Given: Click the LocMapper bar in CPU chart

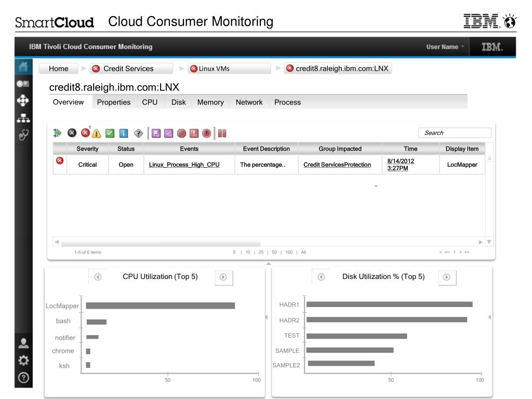Looking at the screenshot, I should (x=160, y=305).
